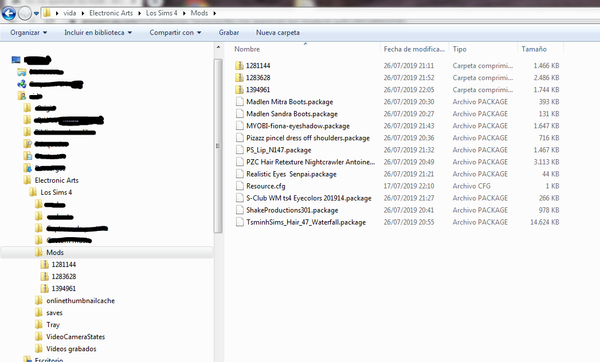This screenshot has height=362, width=600.
Task: Expand breadcrumb arrow after Mods
Action: [215, 13]
